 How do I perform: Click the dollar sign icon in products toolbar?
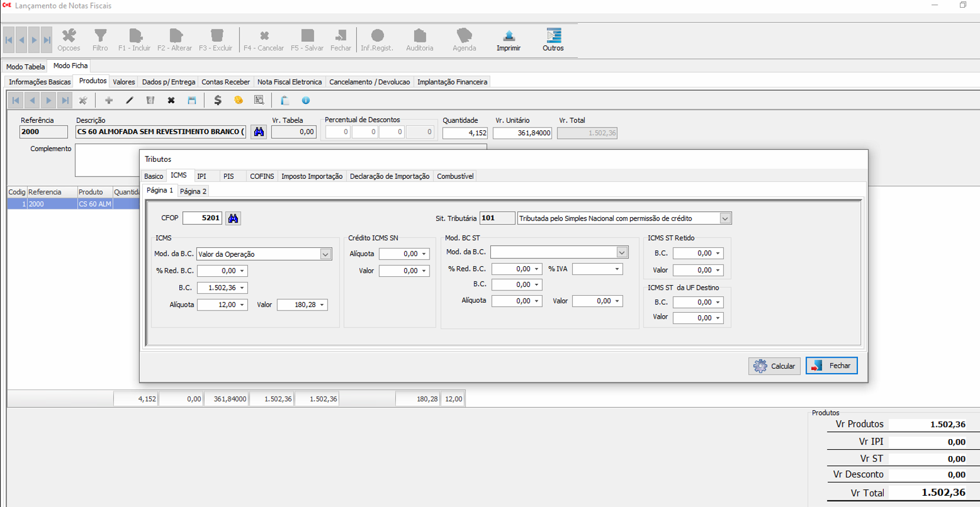click(x=218, y=100)
